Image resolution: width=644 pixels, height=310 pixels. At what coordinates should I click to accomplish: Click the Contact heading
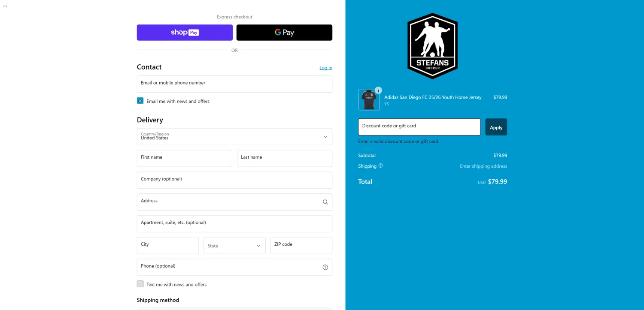pyautogui.click(x=149, y=67)
